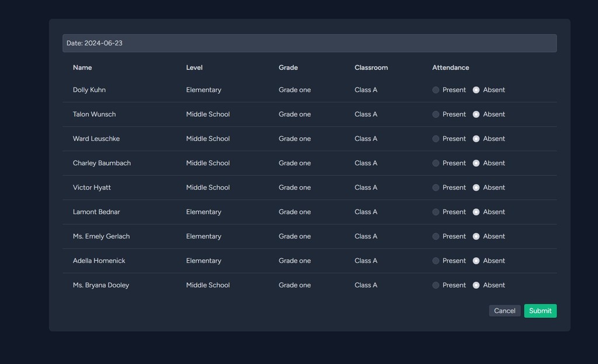The image size is (598, 364).
Task: Select Absent for Talon Wunsch
Action: (x=476, y=114)
